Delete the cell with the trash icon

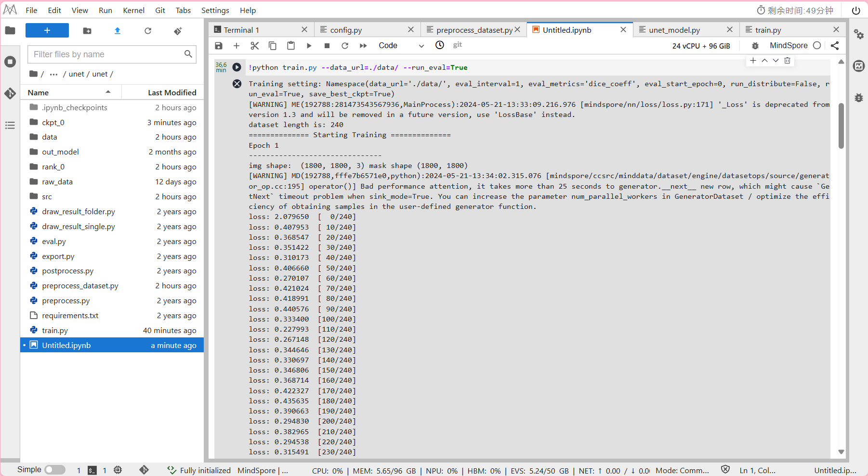click(788, 61)
